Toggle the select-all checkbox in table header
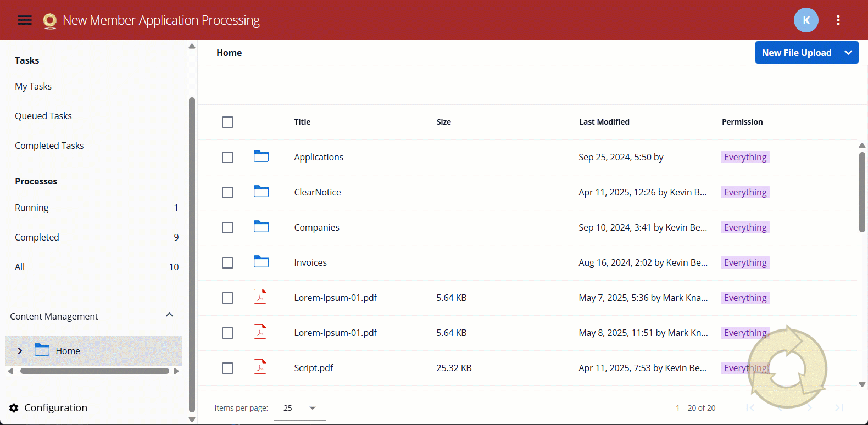The width and height of the screenshot is (868, 425). pyautogui.click(x=227, y=122)
